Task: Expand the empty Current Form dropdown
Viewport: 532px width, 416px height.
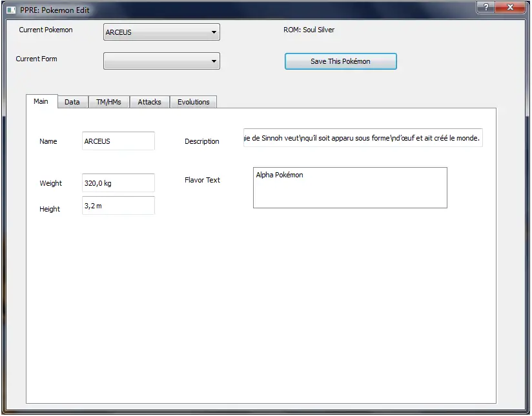Action: tap(161, 61)
